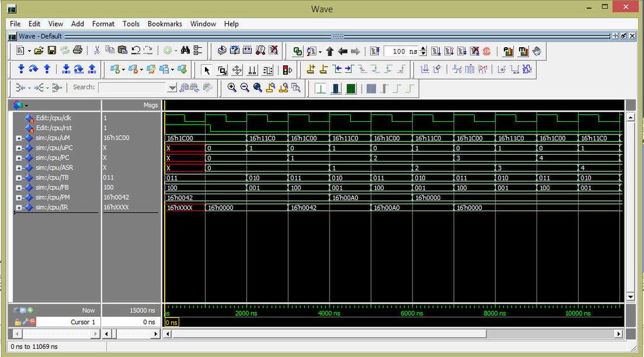Viewport: 644px width, 357px height.
Task: Select the Edit:/cpu/clk signal row
Action: point(53,118)
